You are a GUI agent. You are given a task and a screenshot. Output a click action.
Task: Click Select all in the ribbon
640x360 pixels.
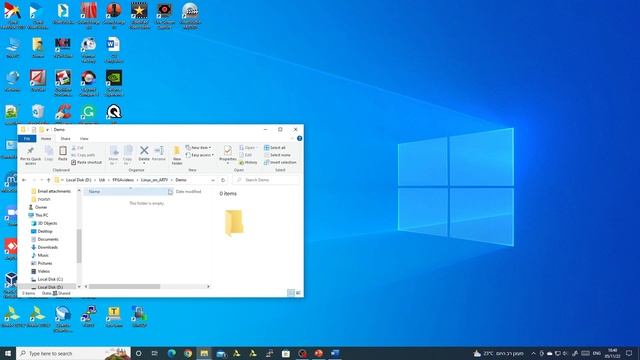click(275, 147)
